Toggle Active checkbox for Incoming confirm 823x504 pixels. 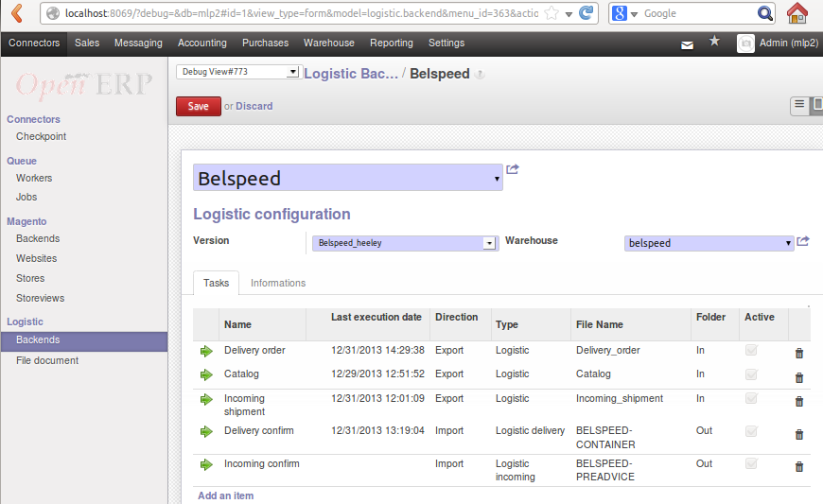[x=752, y=464]
